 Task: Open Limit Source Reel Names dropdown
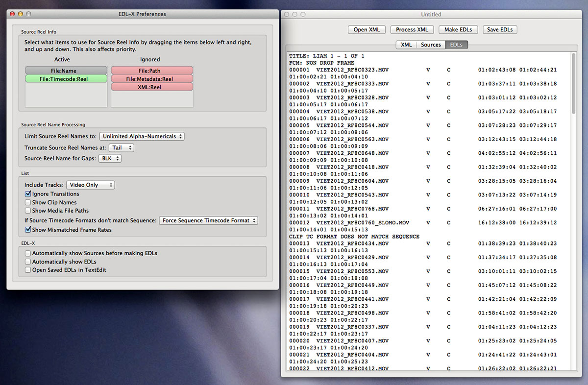[142, 136]
